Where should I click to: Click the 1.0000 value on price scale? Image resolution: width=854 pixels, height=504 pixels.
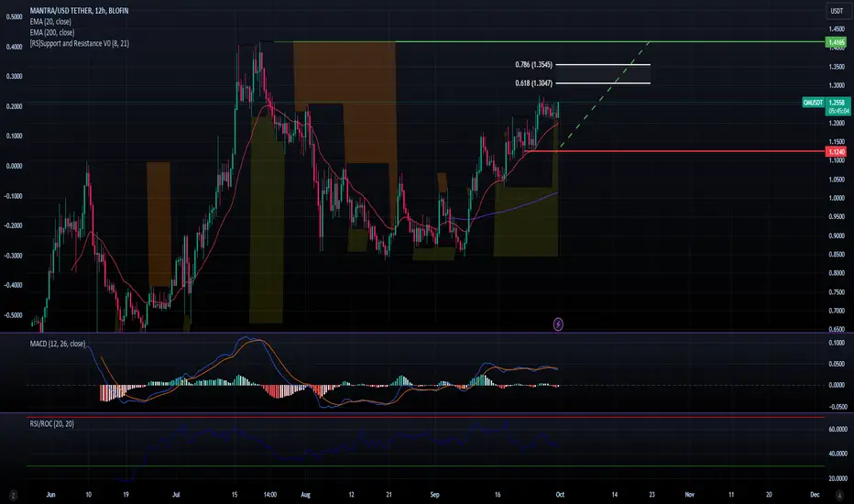point(838,198)
